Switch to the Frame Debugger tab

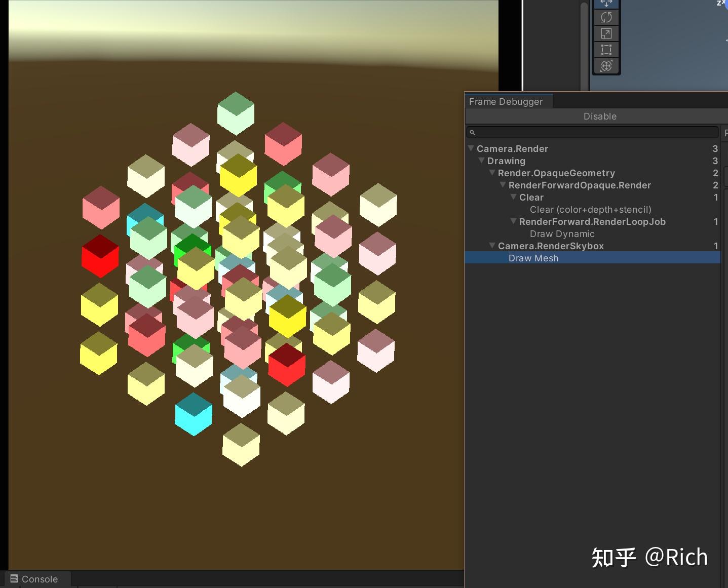click(506, 101)
